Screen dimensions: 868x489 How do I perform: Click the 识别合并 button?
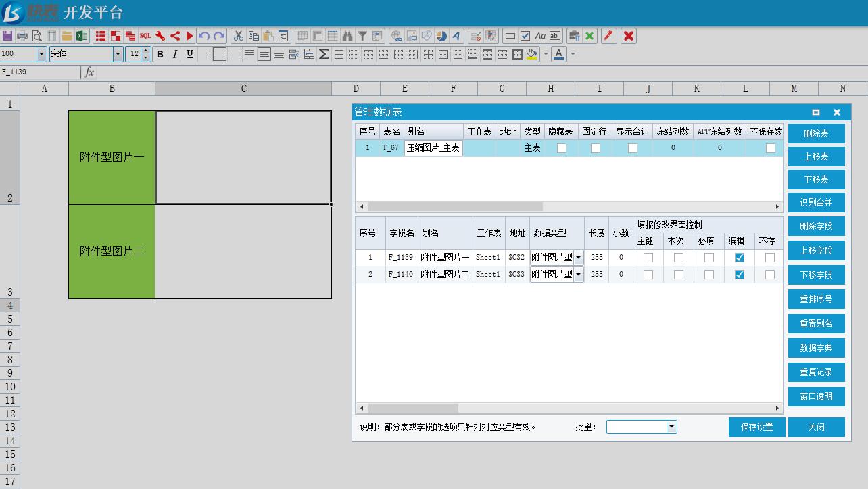coord(816,203)
